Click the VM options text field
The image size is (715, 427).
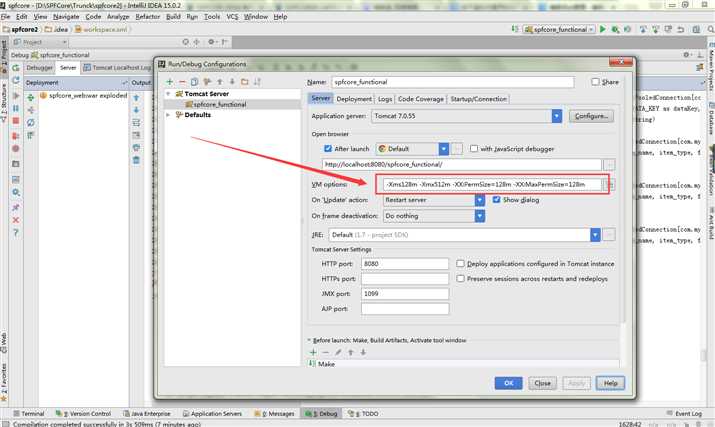click(492, 184)
